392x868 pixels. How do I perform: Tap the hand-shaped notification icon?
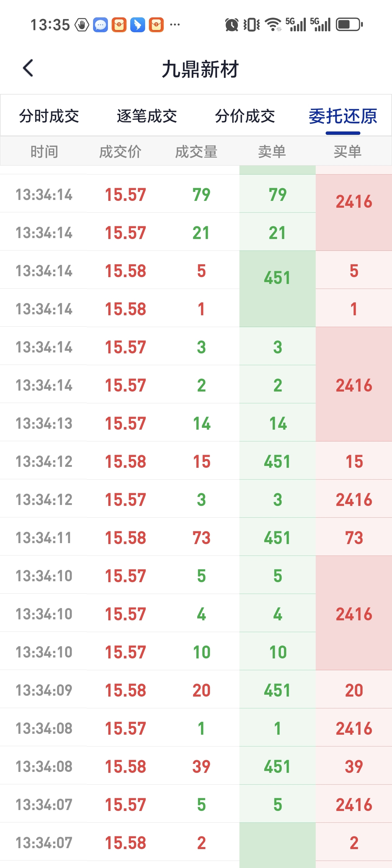[82, 25]
